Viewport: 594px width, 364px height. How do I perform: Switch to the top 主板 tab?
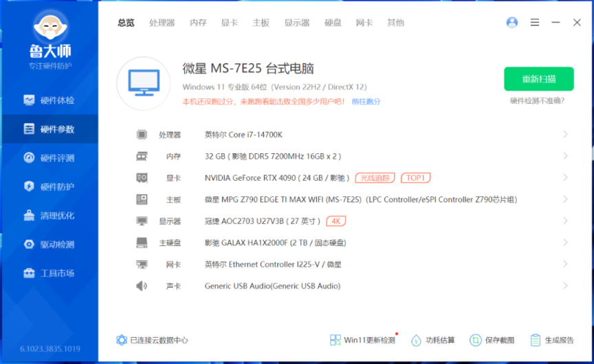tap(261, 23)
